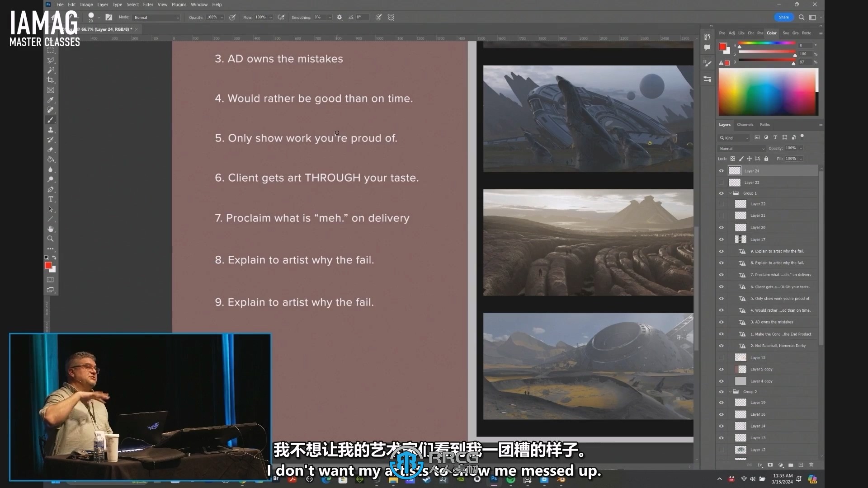Select the Pen tool
The image size is (868, 488).
point(51,189)
